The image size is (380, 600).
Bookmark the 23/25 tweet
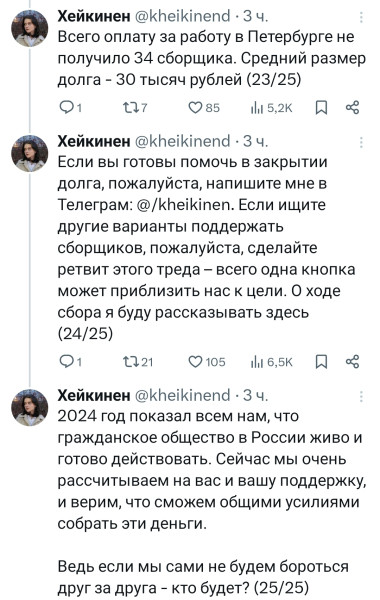(321, 108)
